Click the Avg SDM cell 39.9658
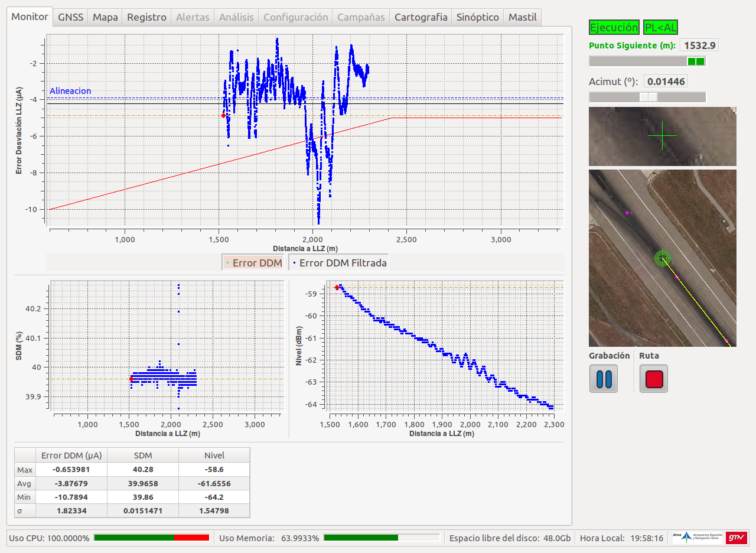The image size is (756, 553). pyautogui.click(x=143, y=483)
